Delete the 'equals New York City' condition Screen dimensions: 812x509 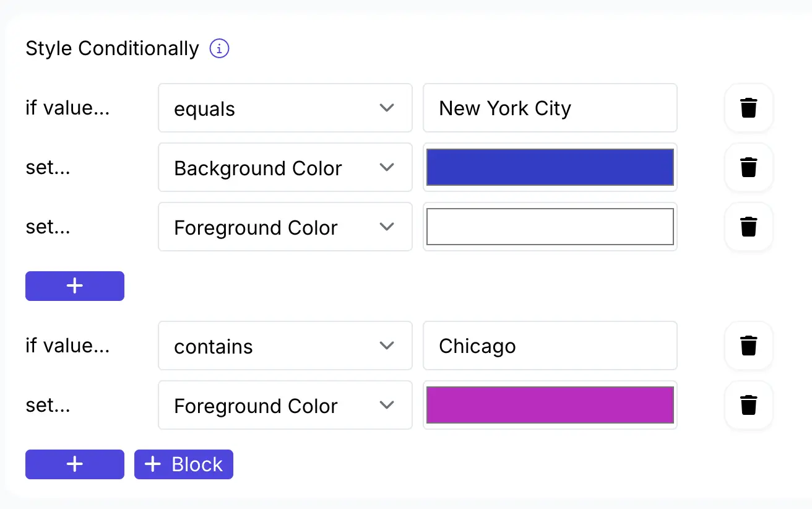[749, 108]
